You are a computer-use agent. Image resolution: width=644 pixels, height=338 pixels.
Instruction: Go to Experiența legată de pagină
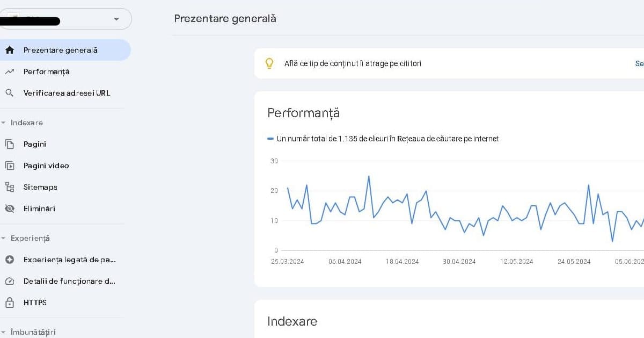(69, 260)
